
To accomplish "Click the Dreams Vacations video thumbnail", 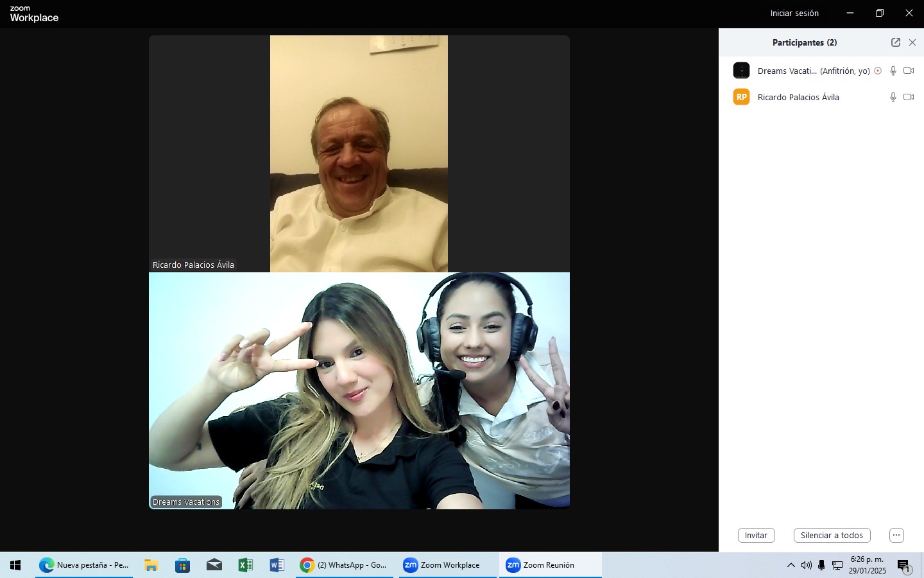I will [x=359, y=390].
